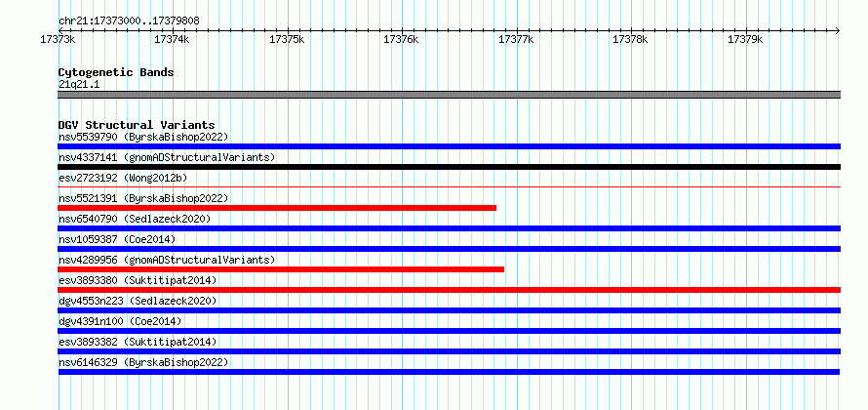868x410 pixels.
Task: Click label nsv6540790 (Sedlazeck2020)
Action: pyautogui.click(x=135, y=219)
